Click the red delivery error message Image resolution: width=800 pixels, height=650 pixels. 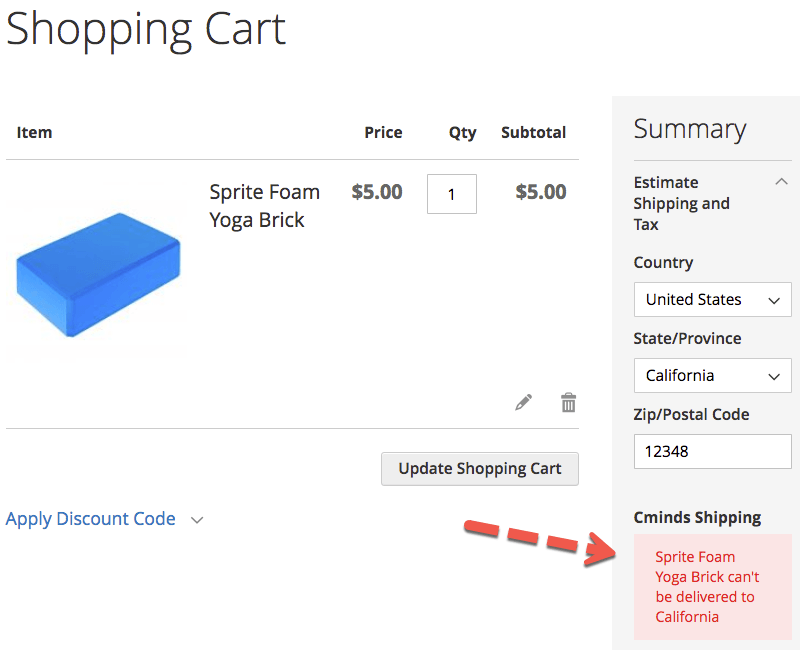click(707, 587)
